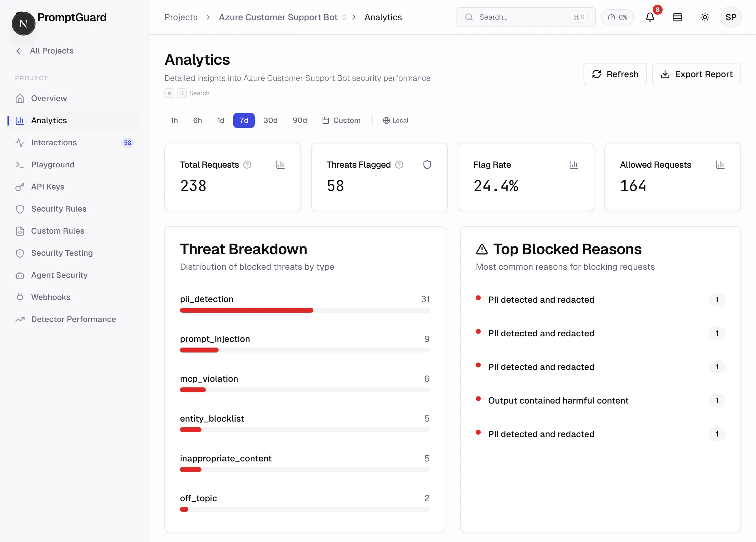The width and height of the screenshot is (756, 542).
Task: Select the 1h time range
Action: (174, 121)
